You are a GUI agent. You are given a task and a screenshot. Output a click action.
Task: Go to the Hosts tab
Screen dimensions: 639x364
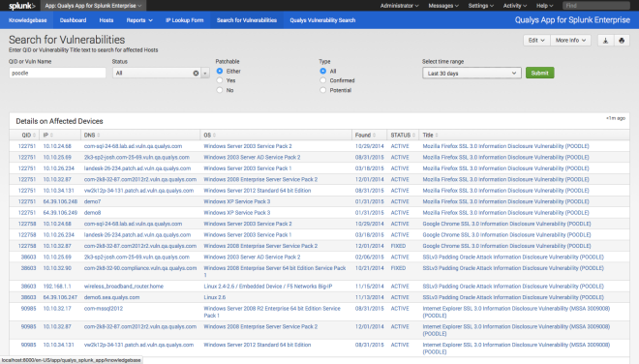click(x=106, y=20)
